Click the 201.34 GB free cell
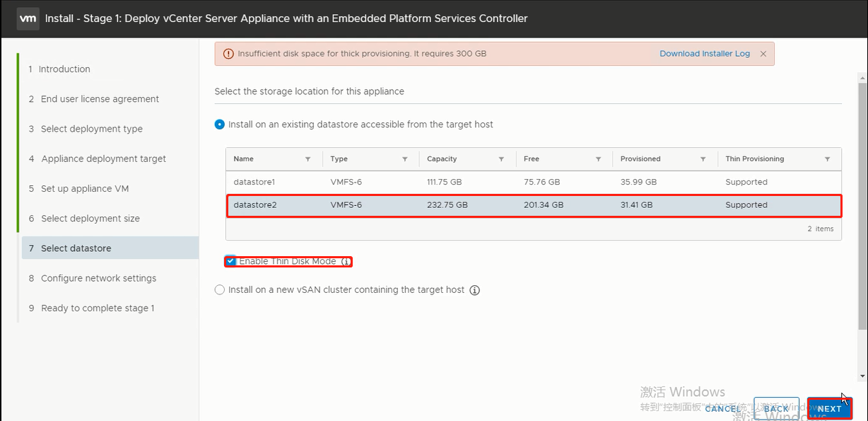The height and width of the screenshot is (421, 868). (544, 205)
